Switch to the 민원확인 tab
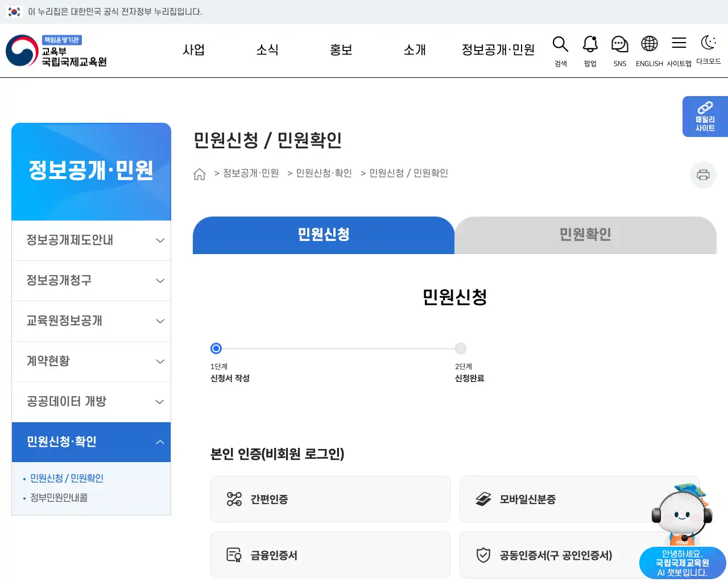 (585, 235)
